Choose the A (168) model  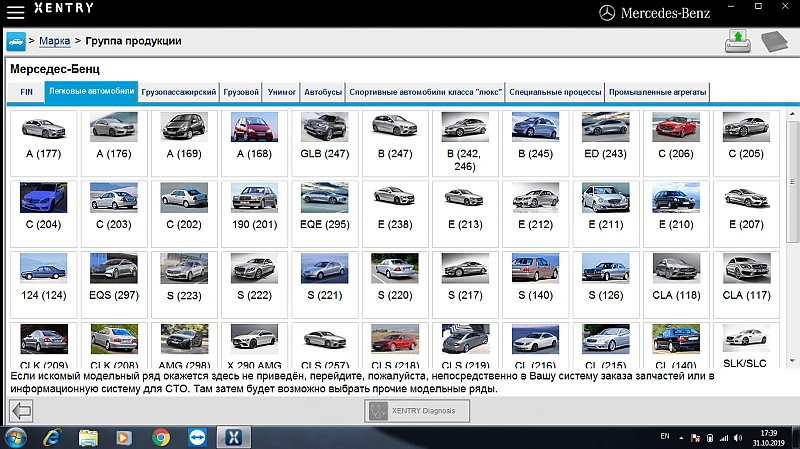point(255,143)
